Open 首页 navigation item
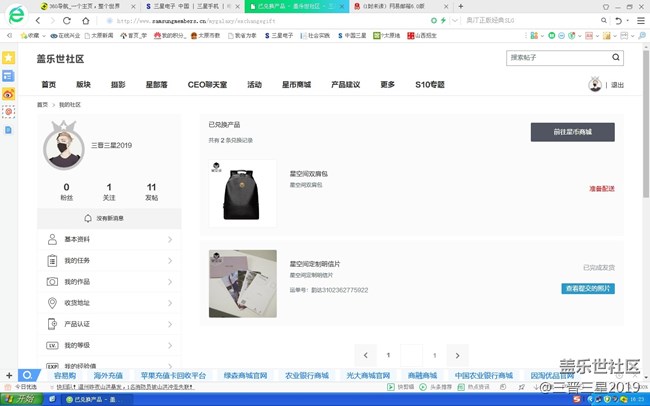Image resolution: width=650 pixels, height=406 pixels. 49,85
